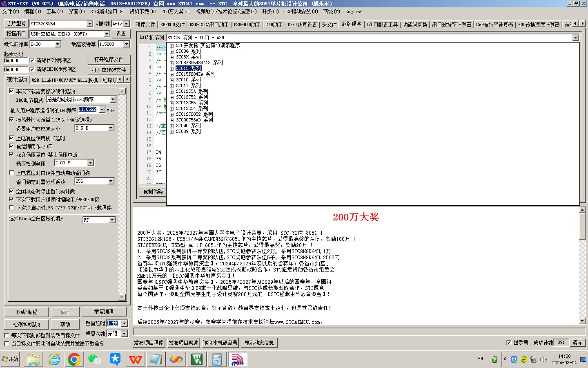Screen dimensions: 588x368
Task: Select the STC-ISP taskbar icon
Action: 237,359
